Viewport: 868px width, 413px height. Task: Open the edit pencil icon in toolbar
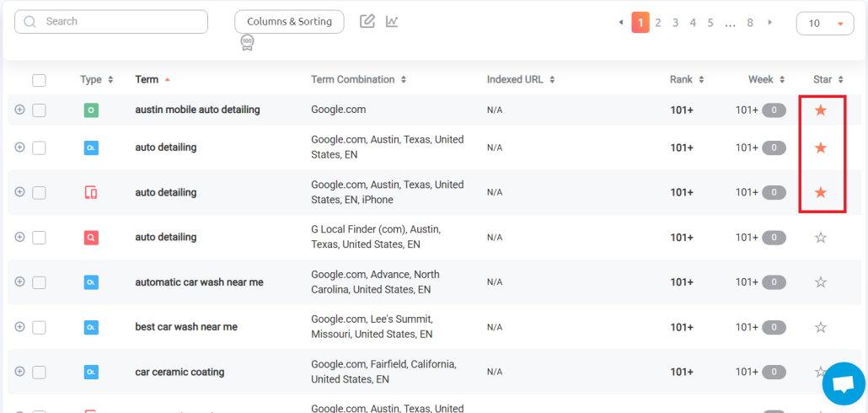367,22
